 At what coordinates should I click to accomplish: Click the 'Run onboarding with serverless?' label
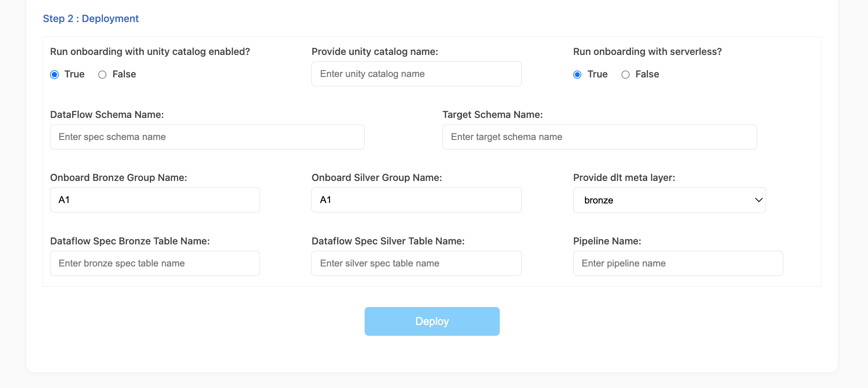647,52
